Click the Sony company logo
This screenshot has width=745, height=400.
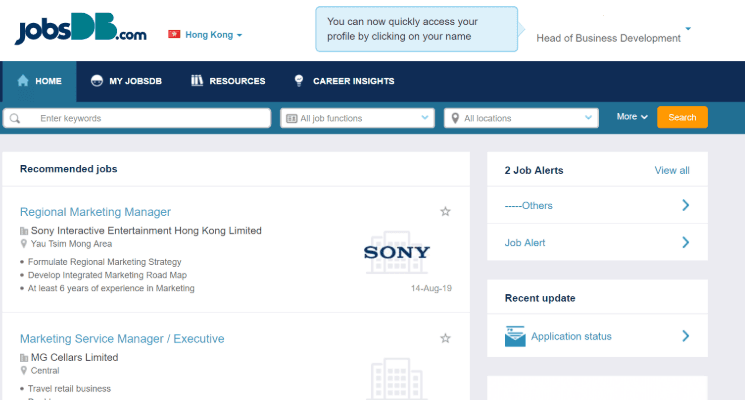click(x=397, y=252)
